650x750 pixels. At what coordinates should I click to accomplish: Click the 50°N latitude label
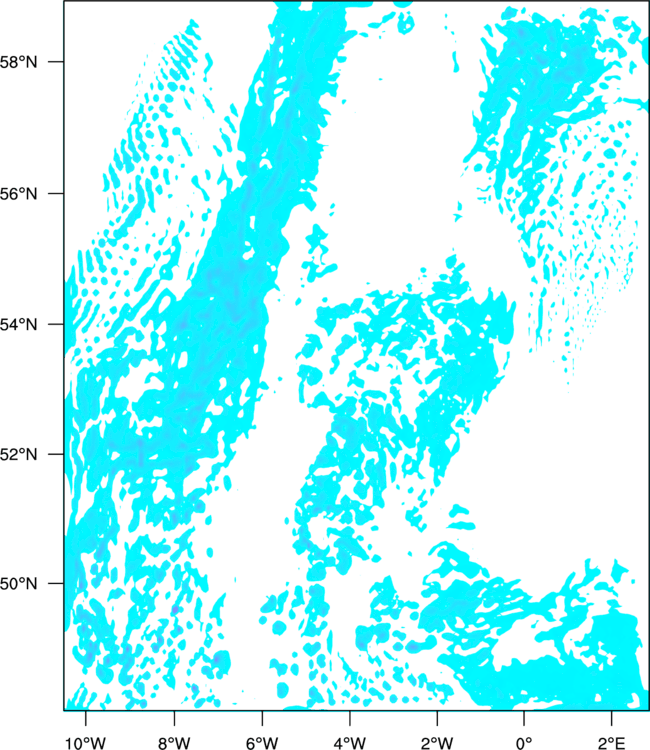[x=27, y=583]
